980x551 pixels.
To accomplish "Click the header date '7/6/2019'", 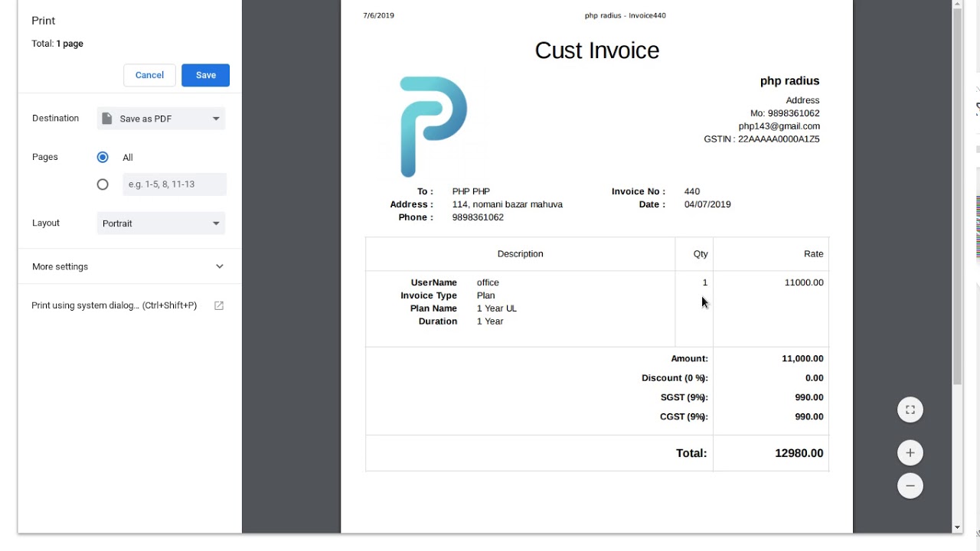I will coord(379,15).
